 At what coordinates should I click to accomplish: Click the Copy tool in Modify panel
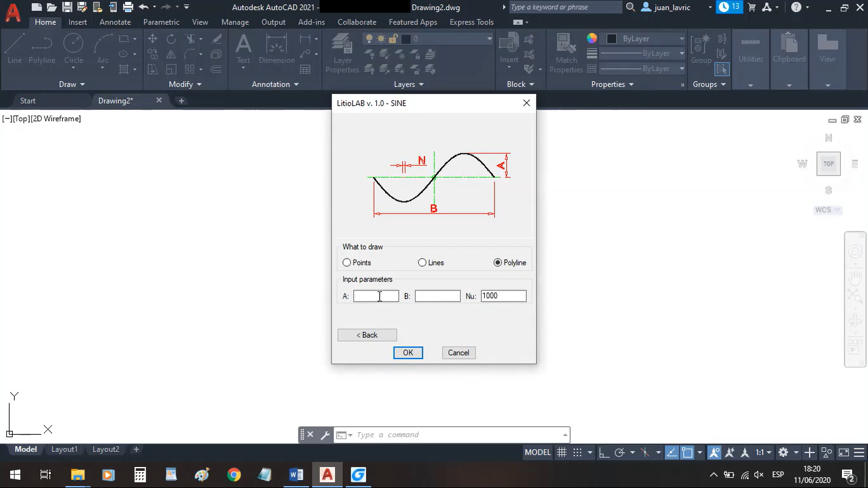point(153,54)
